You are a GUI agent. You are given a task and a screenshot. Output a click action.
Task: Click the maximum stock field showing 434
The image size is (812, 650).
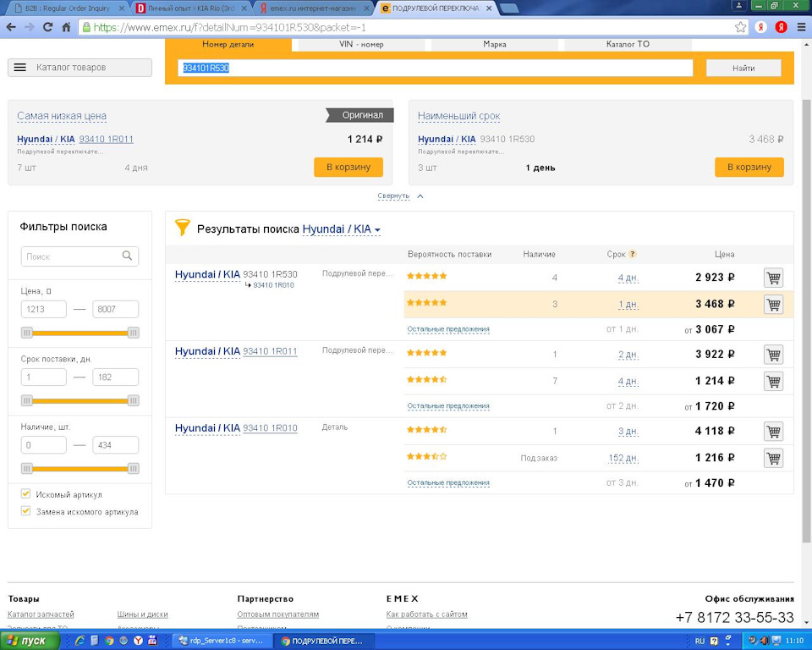point(116,445)
